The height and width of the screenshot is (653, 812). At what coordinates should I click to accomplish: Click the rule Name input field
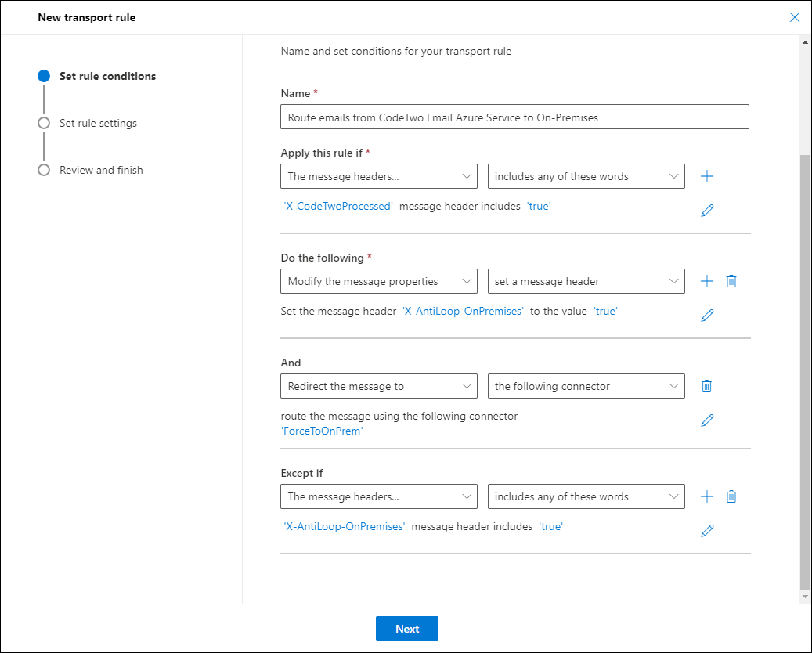point(514,117)
